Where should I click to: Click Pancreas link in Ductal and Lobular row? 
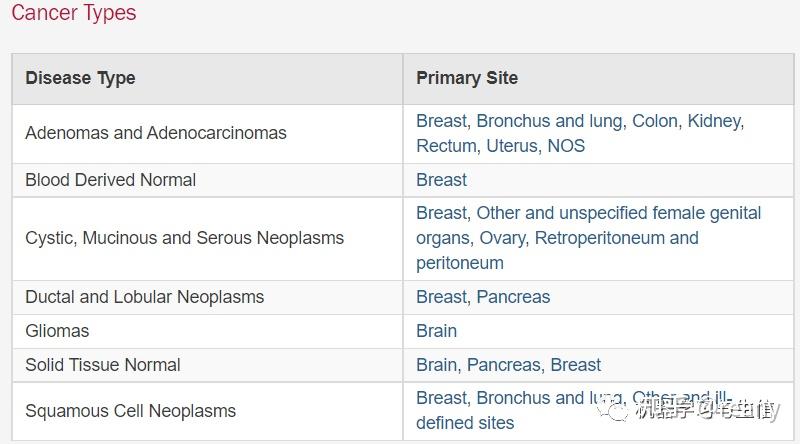(x=513, y=297)
